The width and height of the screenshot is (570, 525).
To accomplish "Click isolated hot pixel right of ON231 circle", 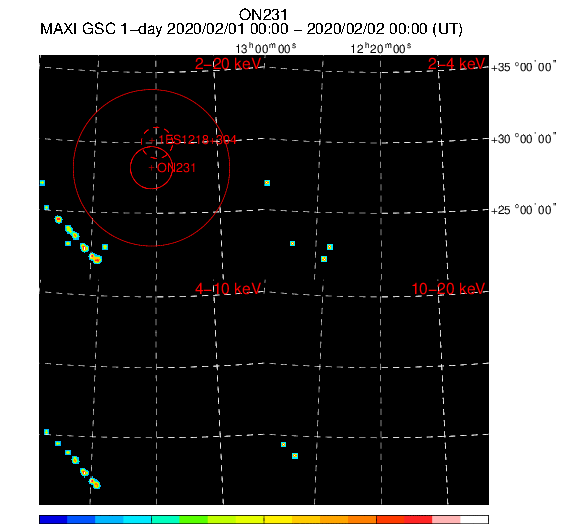I will pyautogui.click(x=267, y=183).
